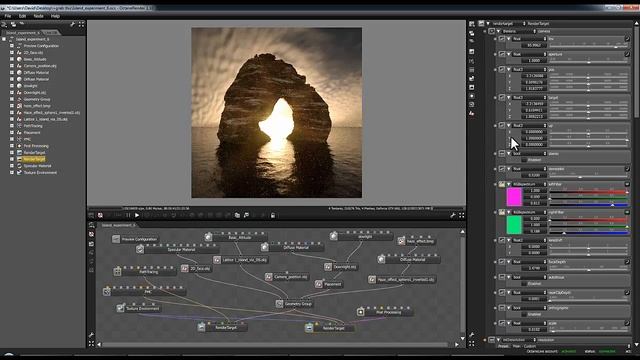Viewport: 640px width, 360px height.
Task: Select the island_experiment_6 tab in outliner
Action: coord(23,33)
